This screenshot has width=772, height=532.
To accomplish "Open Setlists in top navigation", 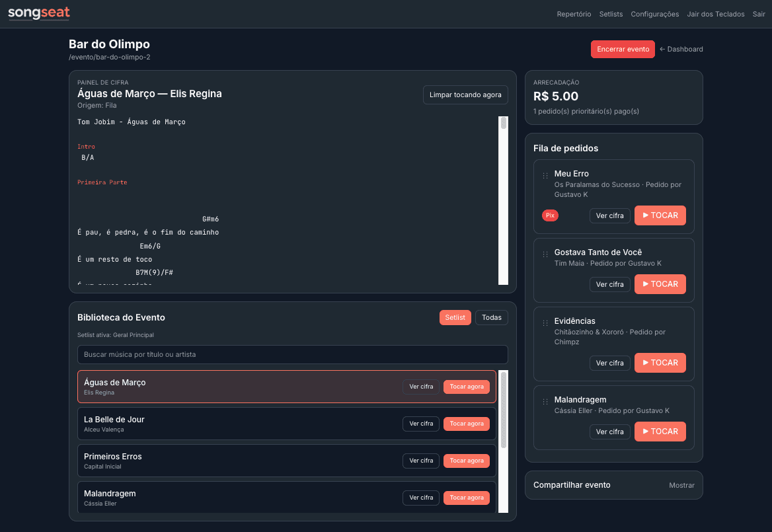I will click(611, 15).
